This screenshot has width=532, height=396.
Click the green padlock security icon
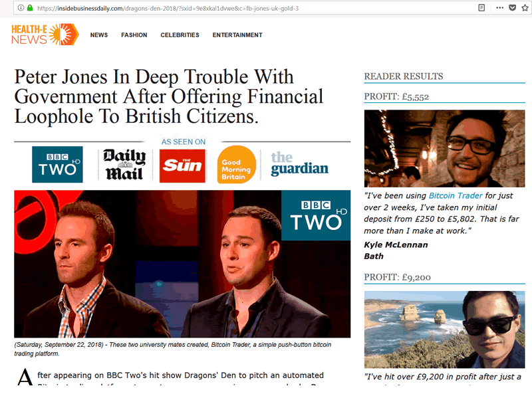click(30, 8)
